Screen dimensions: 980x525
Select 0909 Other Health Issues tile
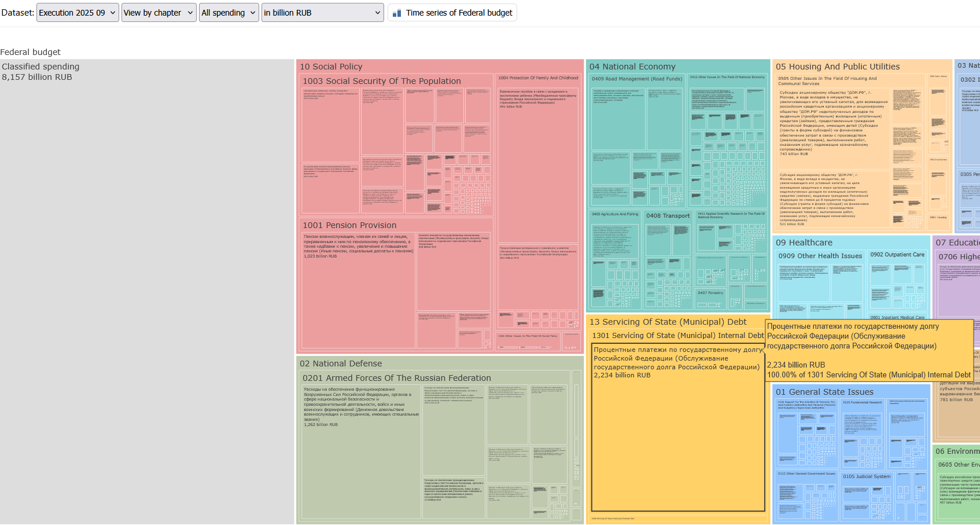[x=820, y=256]
